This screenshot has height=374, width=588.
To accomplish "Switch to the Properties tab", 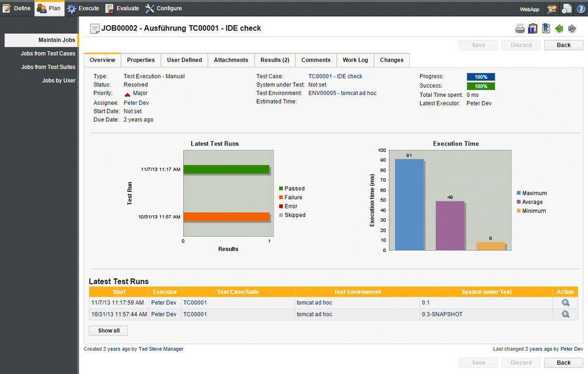I will pos(141,60).
